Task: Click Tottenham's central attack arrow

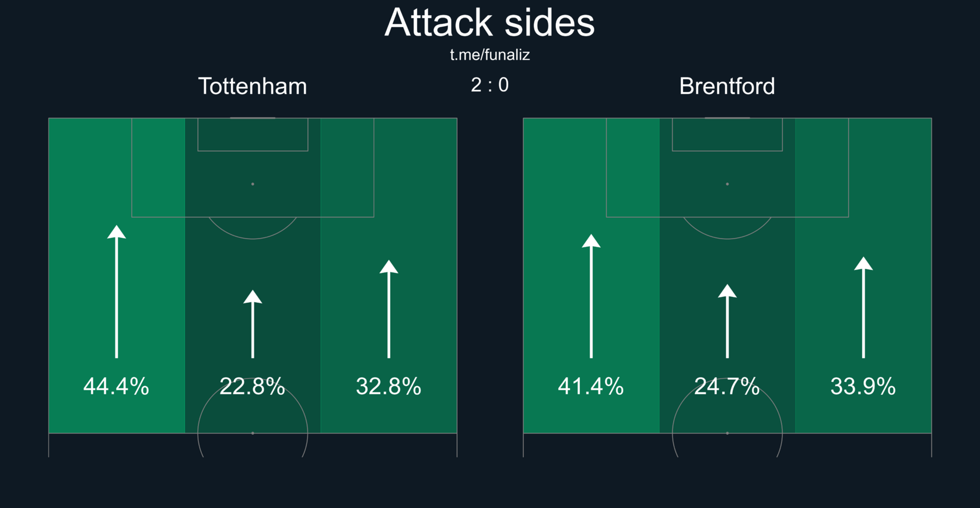Action: click(253, 324)
